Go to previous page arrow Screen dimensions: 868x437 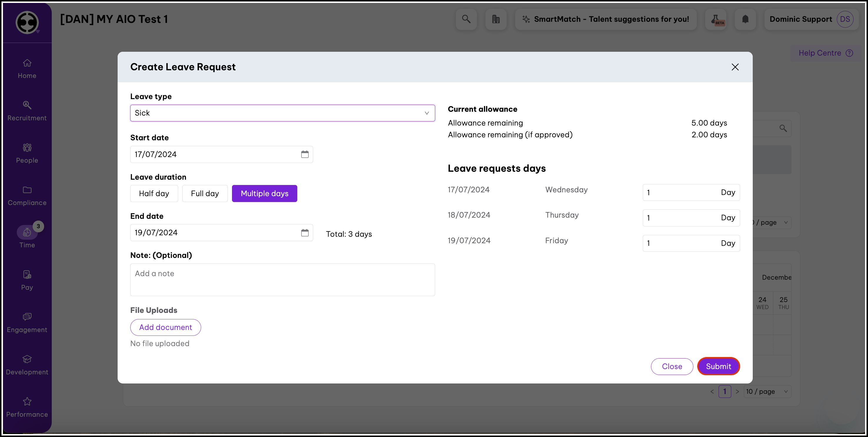click(x=712, y=391)
